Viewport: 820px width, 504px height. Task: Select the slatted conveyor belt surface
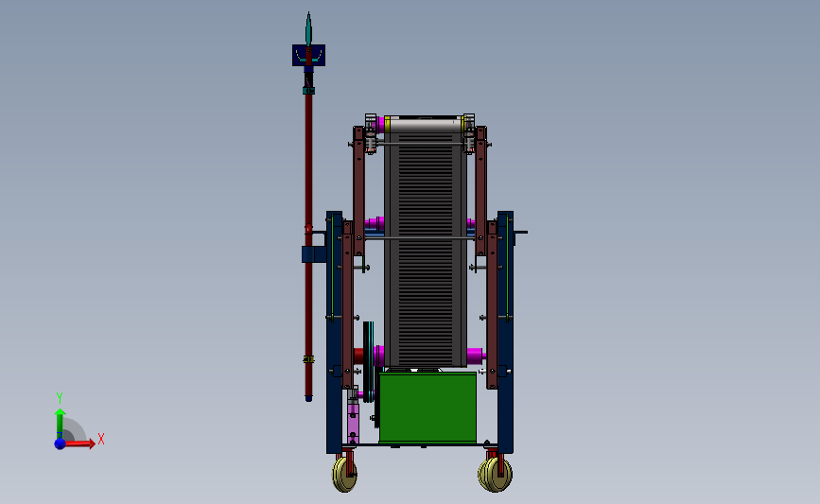coord(426,250)
